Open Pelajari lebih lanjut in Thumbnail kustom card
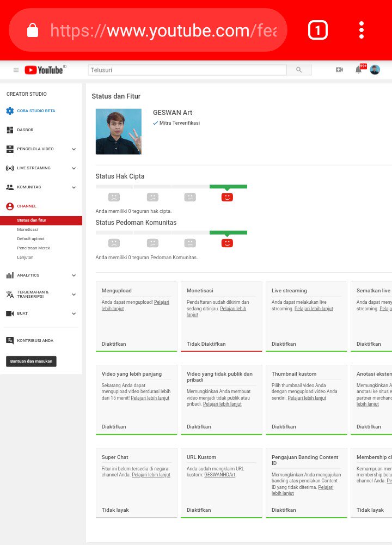This screenshot has width=392, height=545. (307, 398)
